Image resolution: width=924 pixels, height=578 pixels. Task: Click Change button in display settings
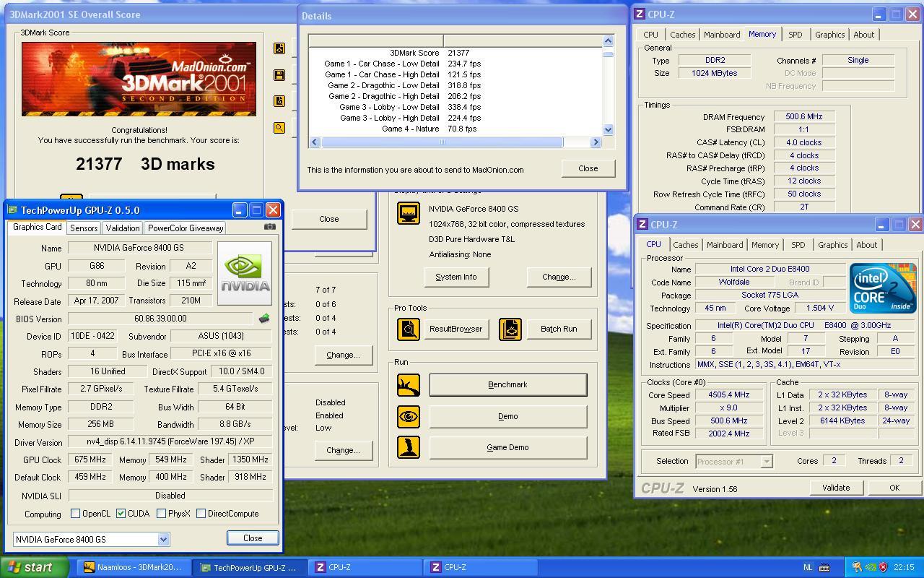pos(559,277)
